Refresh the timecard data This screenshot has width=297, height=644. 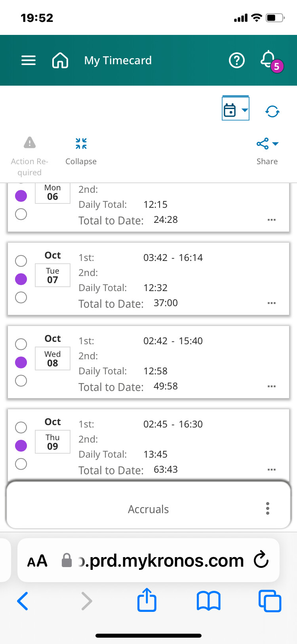click(272, 111)
